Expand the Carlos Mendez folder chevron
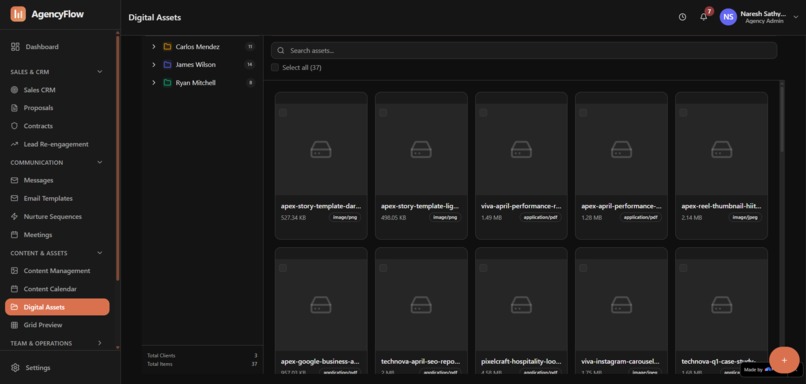 tap(153, 47)
